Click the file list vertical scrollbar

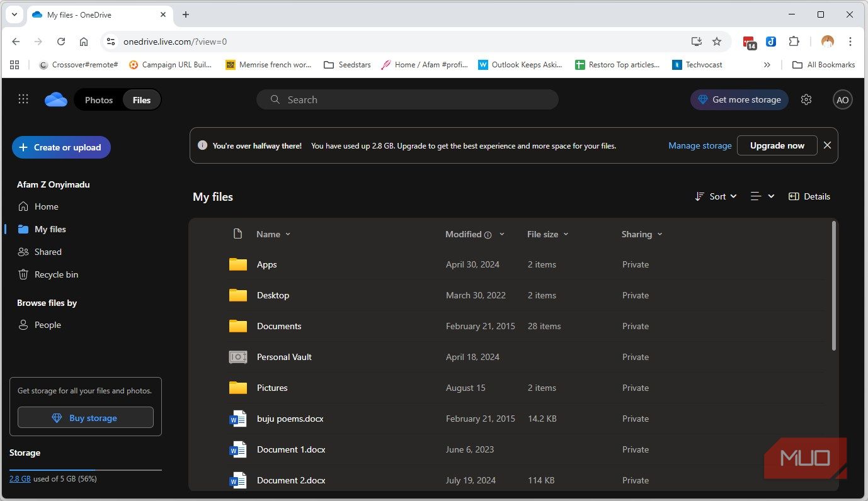[834, 285]
